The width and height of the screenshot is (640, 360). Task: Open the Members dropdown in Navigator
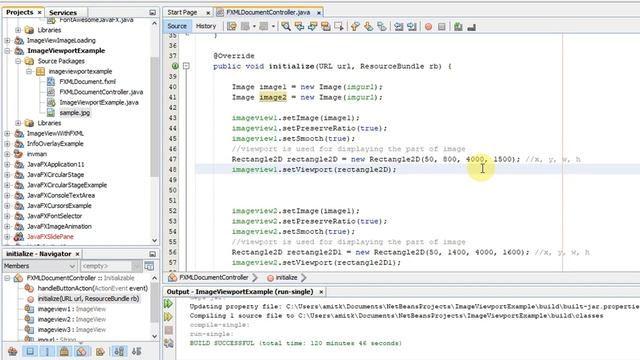point(40,266)
